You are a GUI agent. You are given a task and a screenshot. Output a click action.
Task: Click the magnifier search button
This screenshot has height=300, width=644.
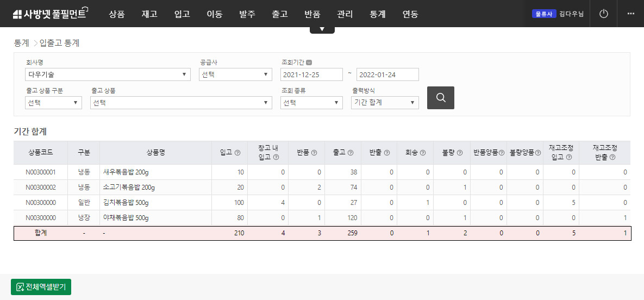(440, 98)
